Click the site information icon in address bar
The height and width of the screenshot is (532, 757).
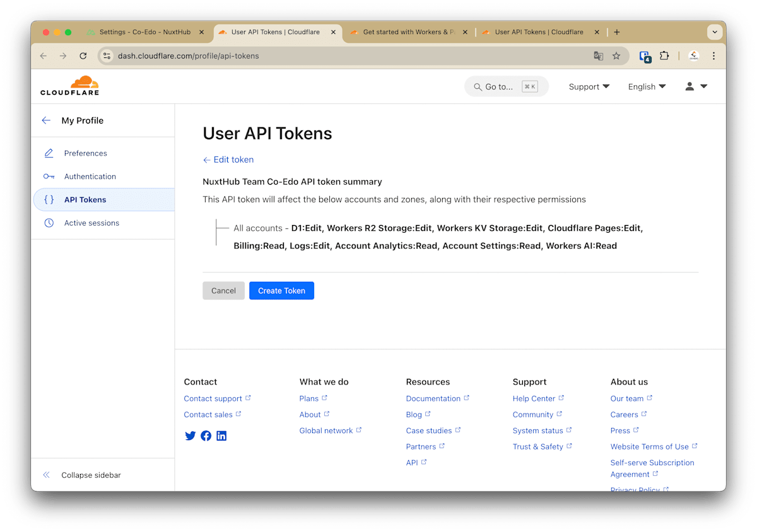coord(107,56)
